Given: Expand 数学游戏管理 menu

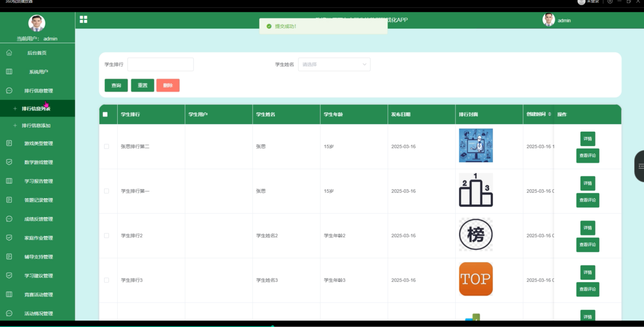Looking at the screenshot, I should click(x=38, y=162).
